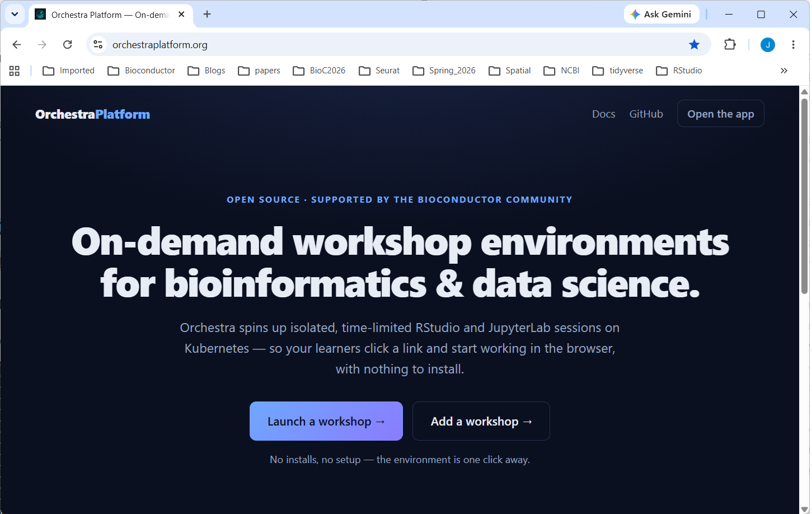Open a new tab with plus button
Image resolution: width=812 pixels, height=514 pixels.
[x=207, y=15]
